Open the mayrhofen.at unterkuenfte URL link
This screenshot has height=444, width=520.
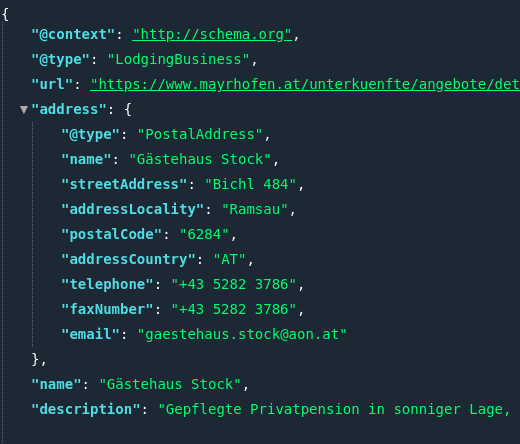pyautogui.click(x=305, y=85)
